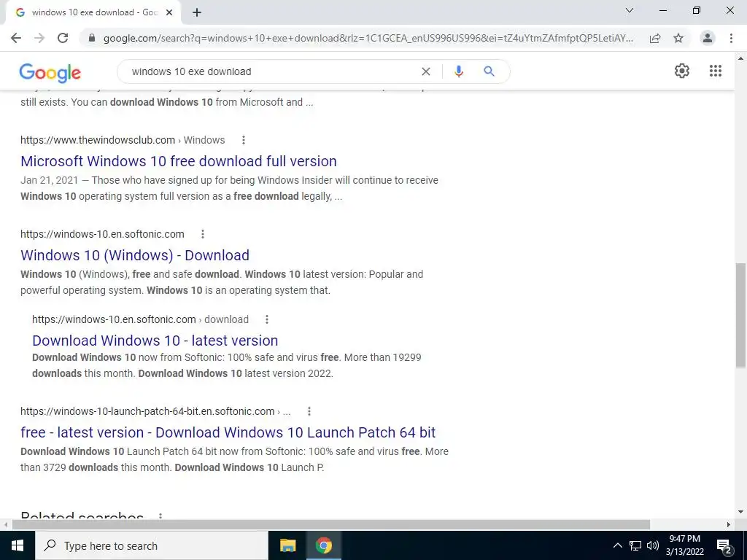Open network status tray icon

pos(635,545)
